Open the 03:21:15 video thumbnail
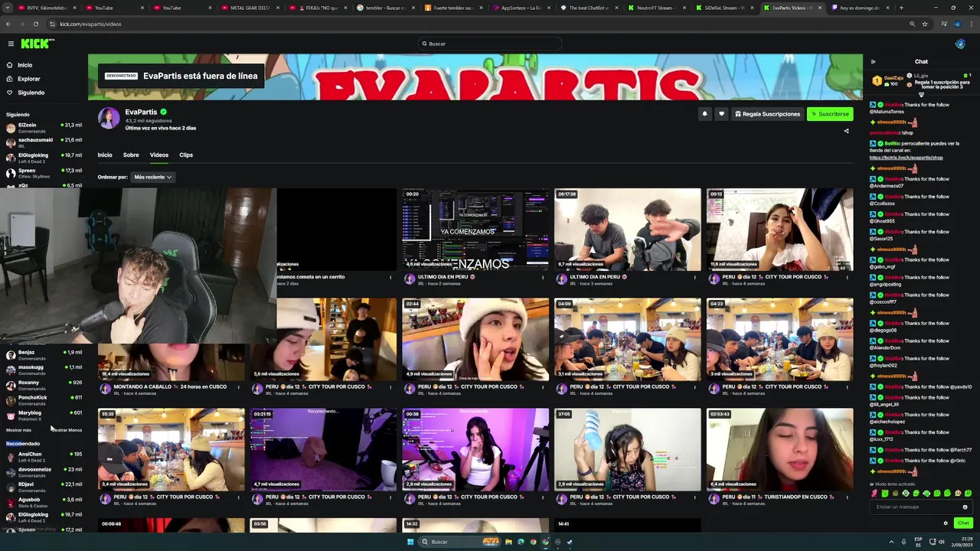 (323, 449)
